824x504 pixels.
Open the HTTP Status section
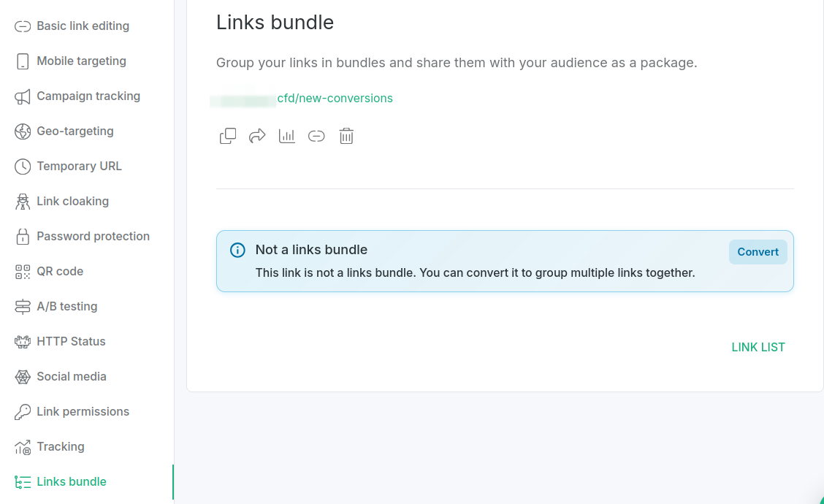point(71,342)
